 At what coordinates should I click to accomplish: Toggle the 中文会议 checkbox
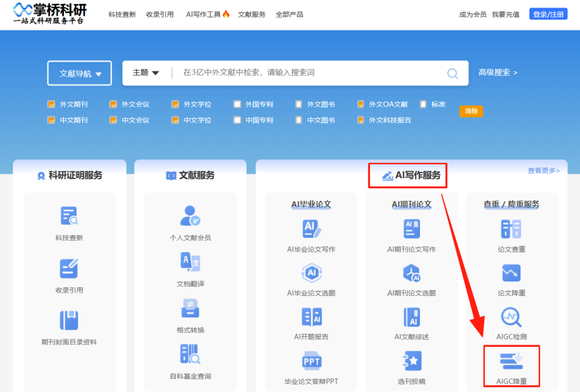point(113,120)
